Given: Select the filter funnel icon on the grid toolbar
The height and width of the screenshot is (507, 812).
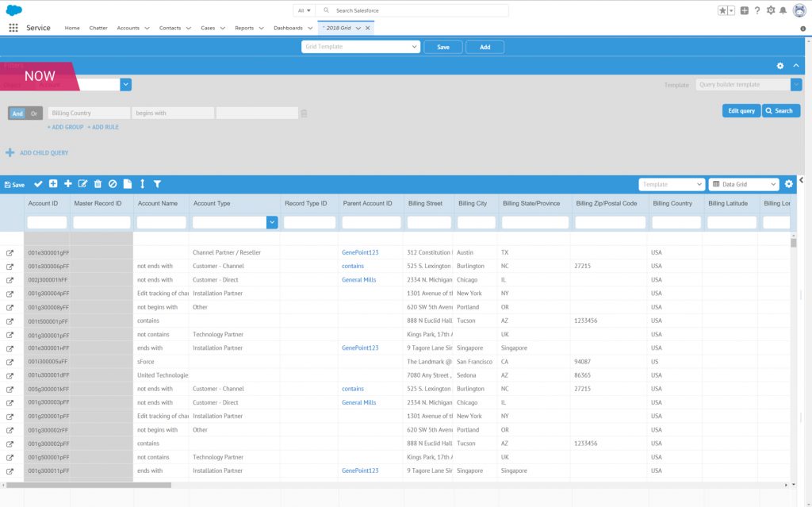Looking at the screenshot, I should [157, 183].
